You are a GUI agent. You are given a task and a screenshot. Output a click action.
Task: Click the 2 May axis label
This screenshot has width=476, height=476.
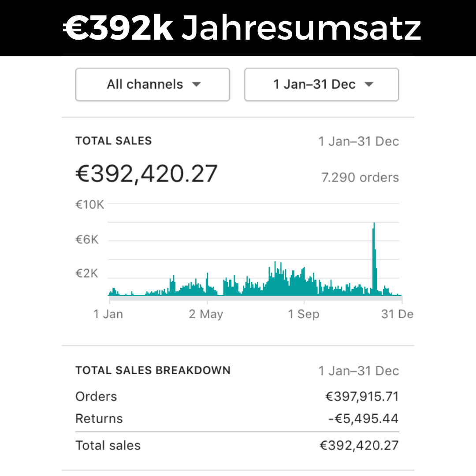tap(206, 314)
